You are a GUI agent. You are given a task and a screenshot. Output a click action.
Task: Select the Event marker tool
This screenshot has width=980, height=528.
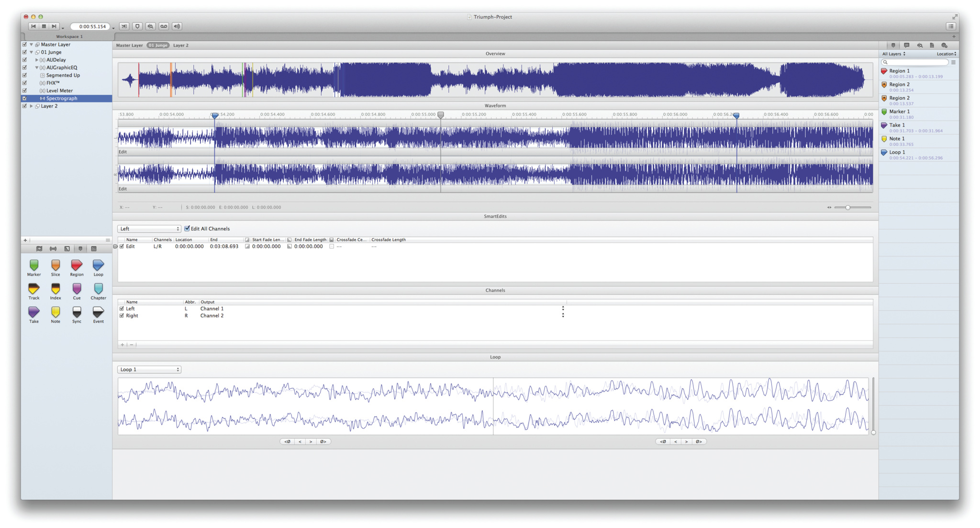coord(98,312)
